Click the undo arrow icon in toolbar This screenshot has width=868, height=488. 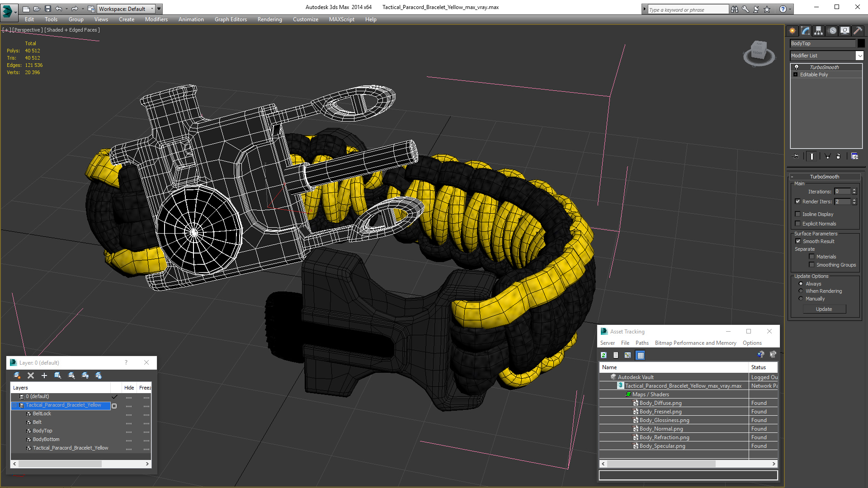tap(60, 9)
